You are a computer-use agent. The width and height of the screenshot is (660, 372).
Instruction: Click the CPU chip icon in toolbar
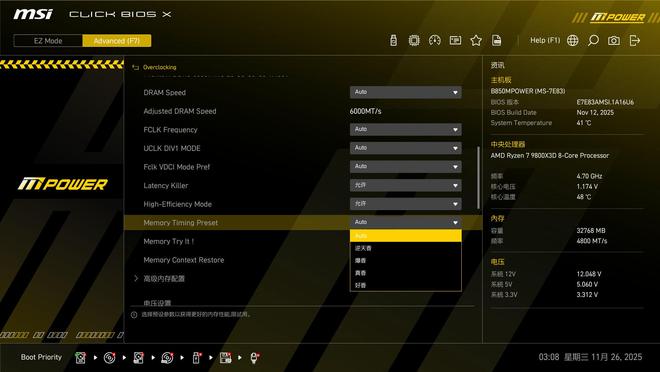pyautogui.click(x=414, y=40)
